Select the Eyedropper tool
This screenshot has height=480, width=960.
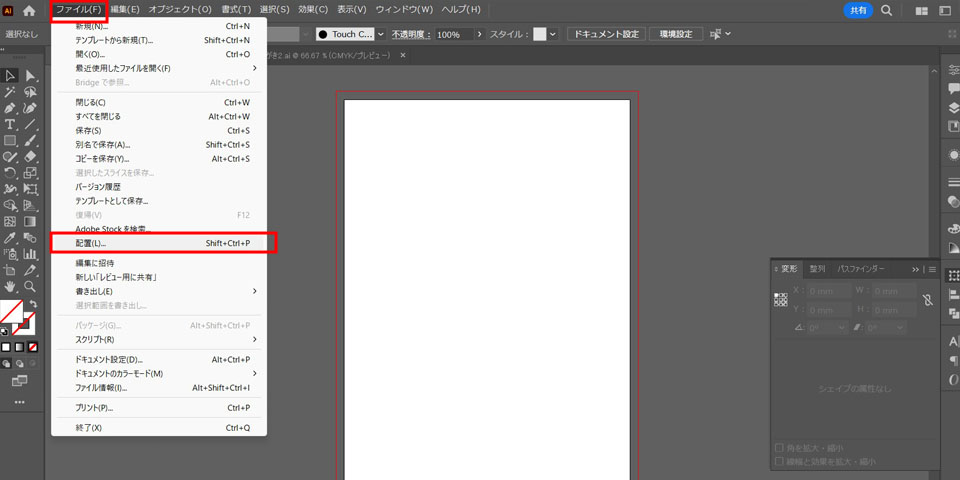pyautogui.click(x=10, y=238)
